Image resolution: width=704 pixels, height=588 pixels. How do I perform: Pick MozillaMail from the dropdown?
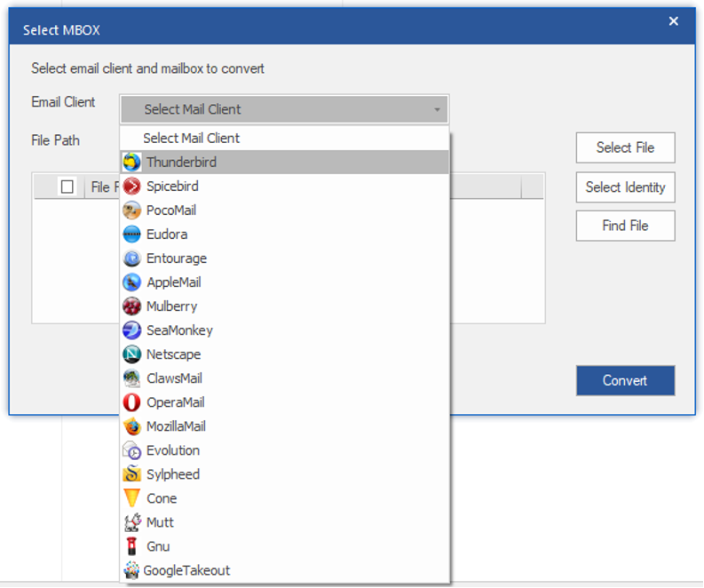(x=284, y=426)
